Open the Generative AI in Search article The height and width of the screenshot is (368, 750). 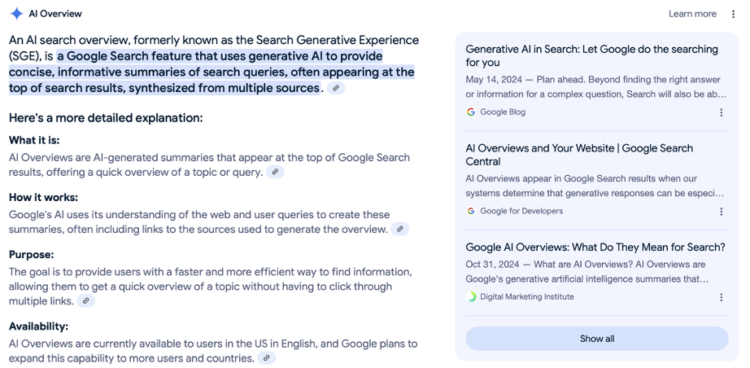pos(592,56)
